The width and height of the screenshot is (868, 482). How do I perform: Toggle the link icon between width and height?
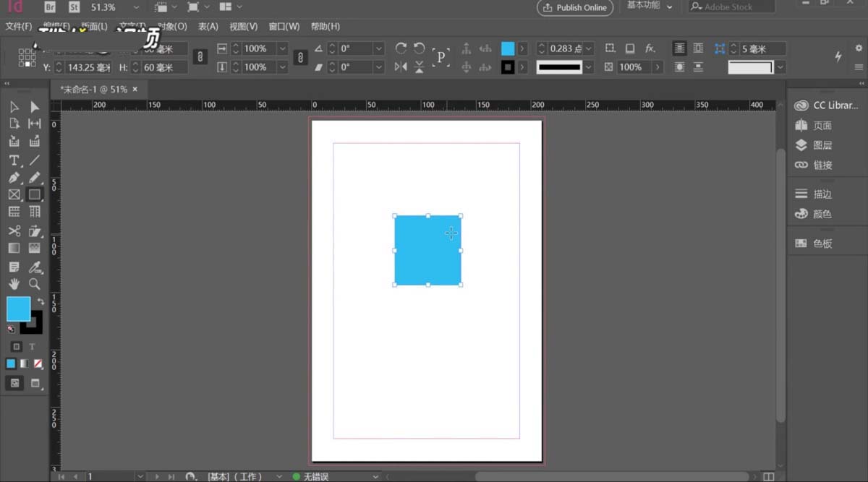(x=200, y=58)
